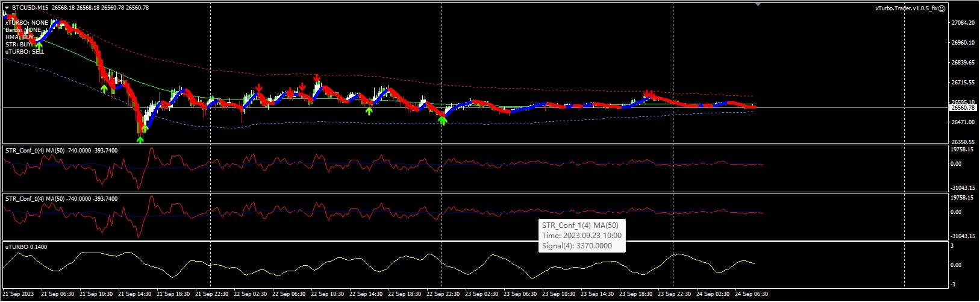Click the green buy arrow near 22 Sep 14:30

369,110
